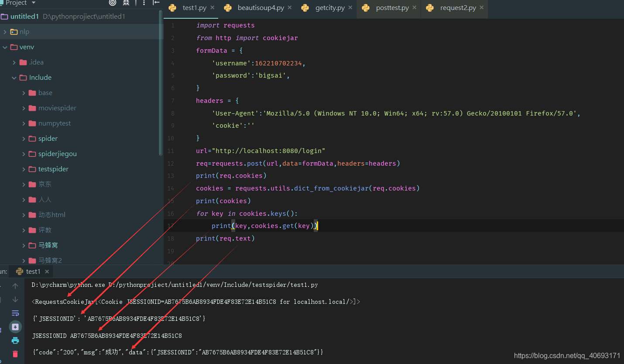624x364 pixels.
Task: Click the CSDN blog link watermark
Action: coord(567,355)
